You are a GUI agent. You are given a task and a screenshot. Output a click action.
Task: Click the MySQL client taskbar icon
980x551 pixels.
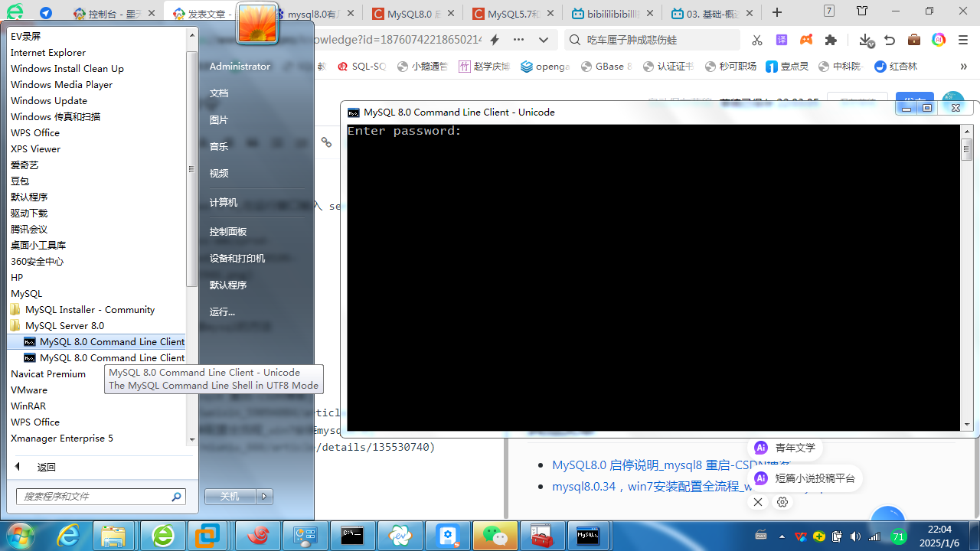click(x=588, y=536)
